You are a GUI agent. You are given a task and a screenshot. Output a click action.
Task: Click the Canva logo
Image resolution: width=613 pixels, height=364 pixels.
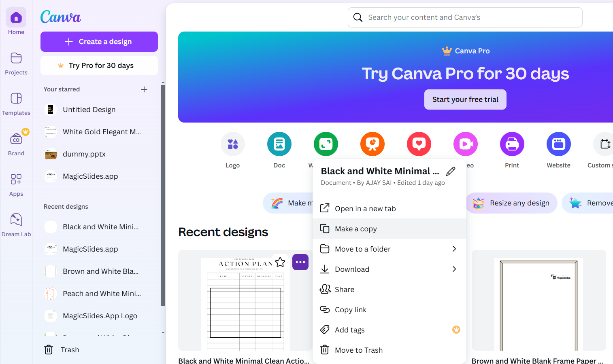pyautogui.click(x=61, y=17)
